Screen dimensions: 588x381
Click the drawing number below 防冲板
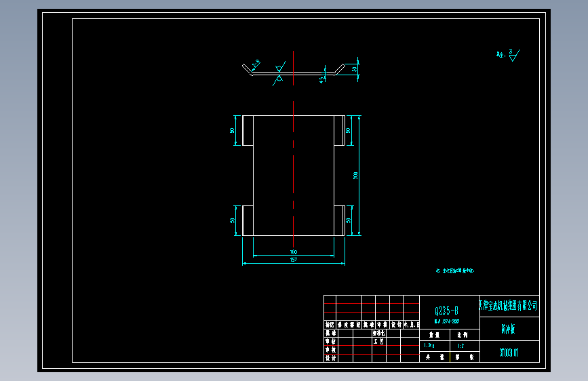(x=509, y=353)
